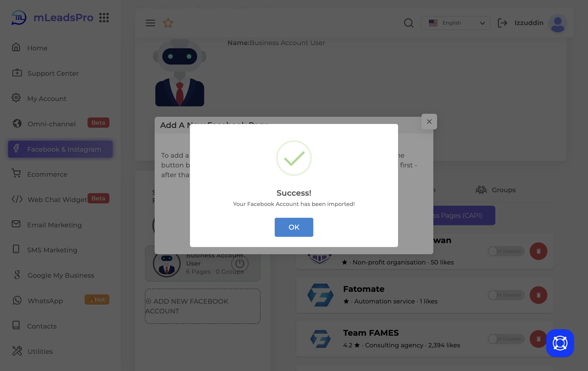Click the search icon in toolbar
Screen dimensions: 588x371
(408, 23)
